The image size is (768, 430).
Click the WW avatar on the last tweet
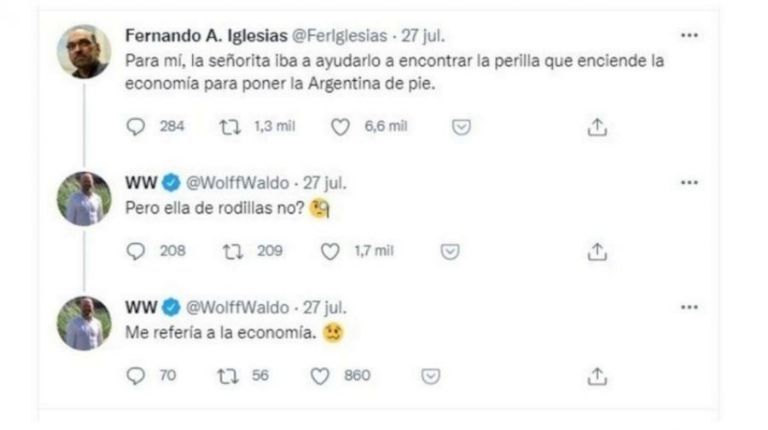point(84,323)
